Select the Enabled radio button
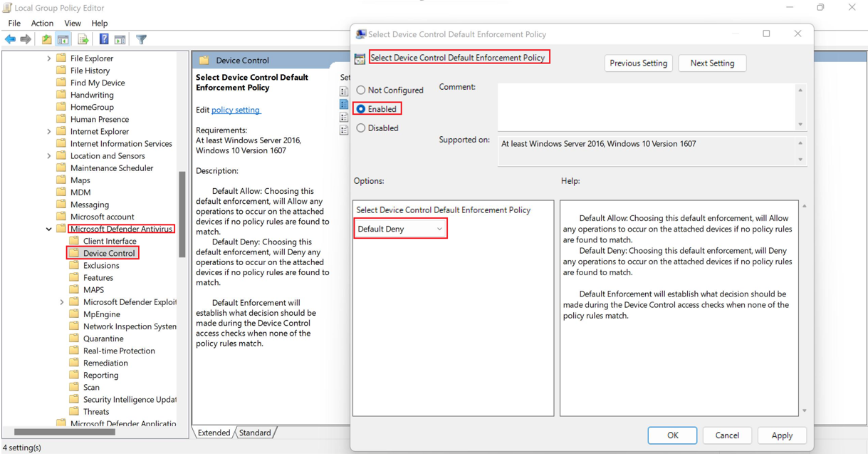This screenshot has height=454, width=868. [x=361, y=109]
